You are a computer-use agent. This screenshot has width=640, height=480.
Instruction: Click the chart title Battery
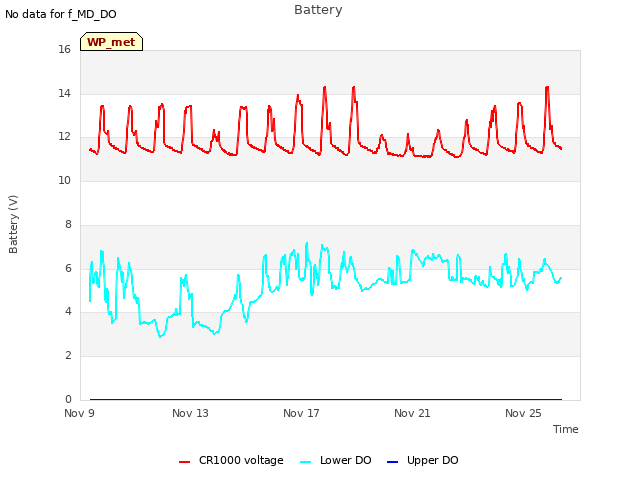(318, 10)
